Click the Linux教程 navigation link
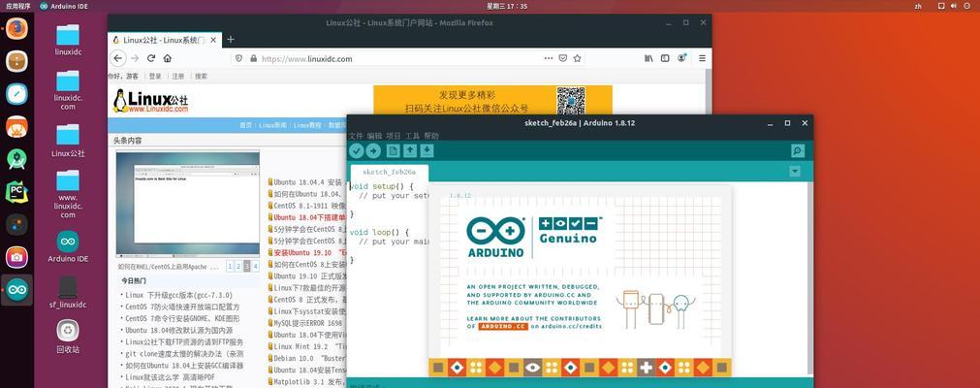 pos(307,125)
